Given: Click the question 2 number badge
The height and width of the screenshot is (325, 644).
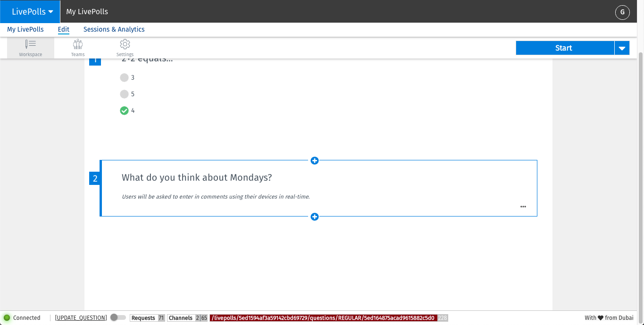Looking at the screenshot, I should (x=95, y=178).
